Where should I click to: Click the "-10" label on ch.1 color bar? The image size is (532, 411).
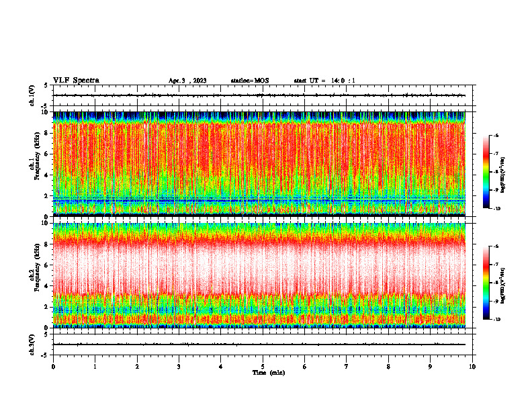pyautogui.click(x=496, y=209)
